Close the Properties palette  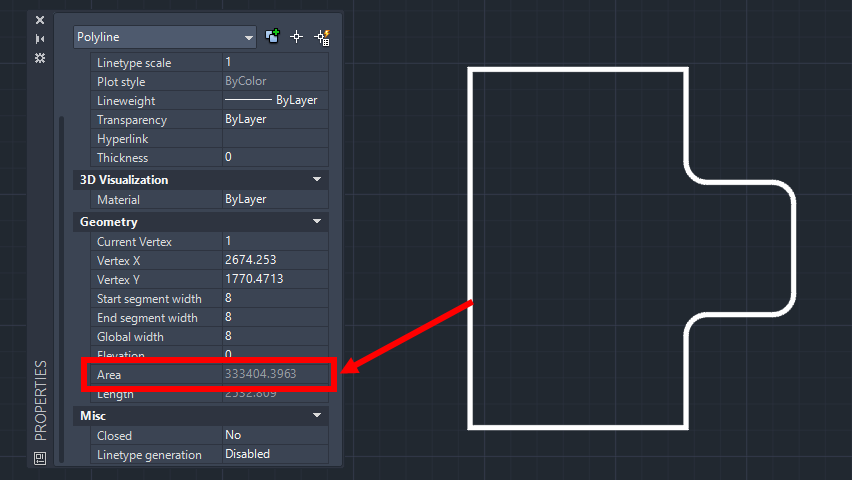point(40,20)
